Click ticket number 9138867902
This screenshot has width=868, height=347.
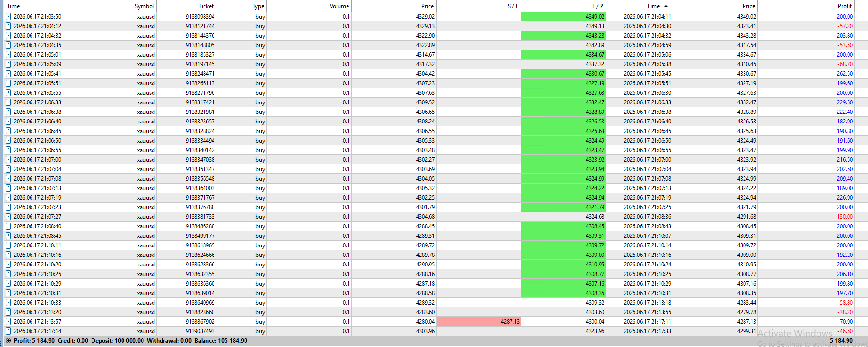pos(200,322)
